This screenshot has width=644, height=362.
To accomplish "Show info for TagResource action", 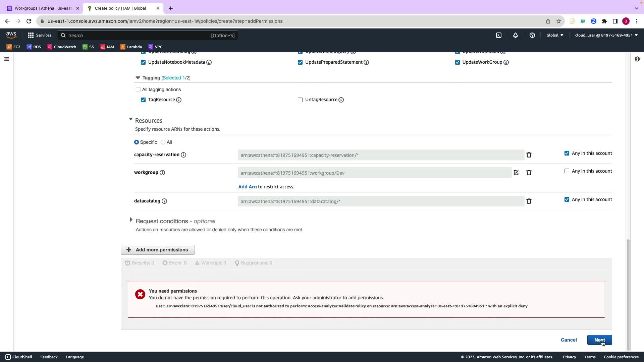I will tap(179, 100).
